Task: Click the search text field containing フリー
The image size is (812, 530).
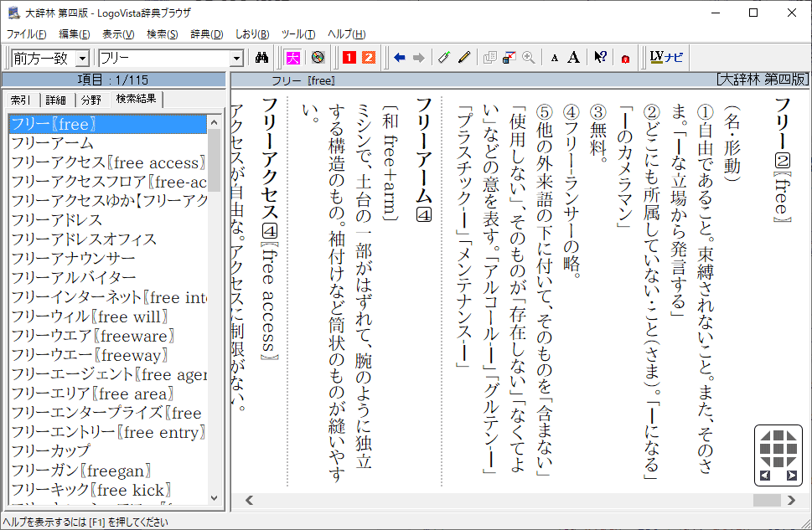Action: (x=163, y=58)
